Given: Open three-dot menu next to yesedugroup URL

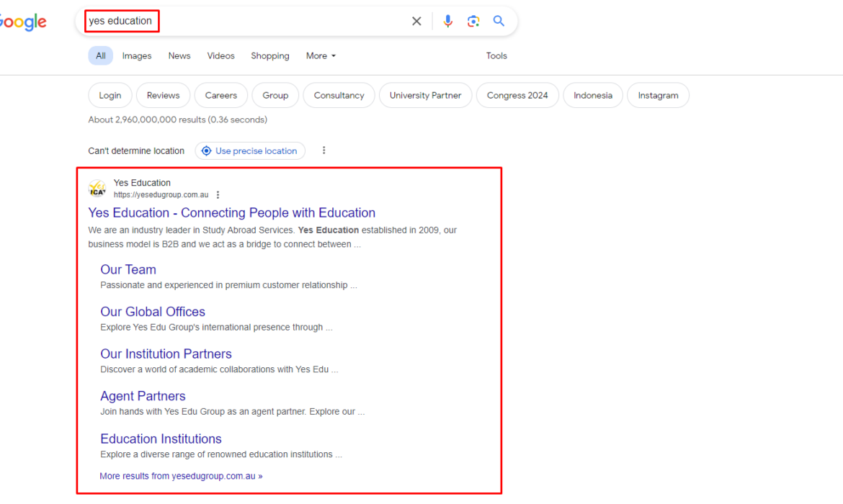Looking at the screenshot, I should (218, 194).
